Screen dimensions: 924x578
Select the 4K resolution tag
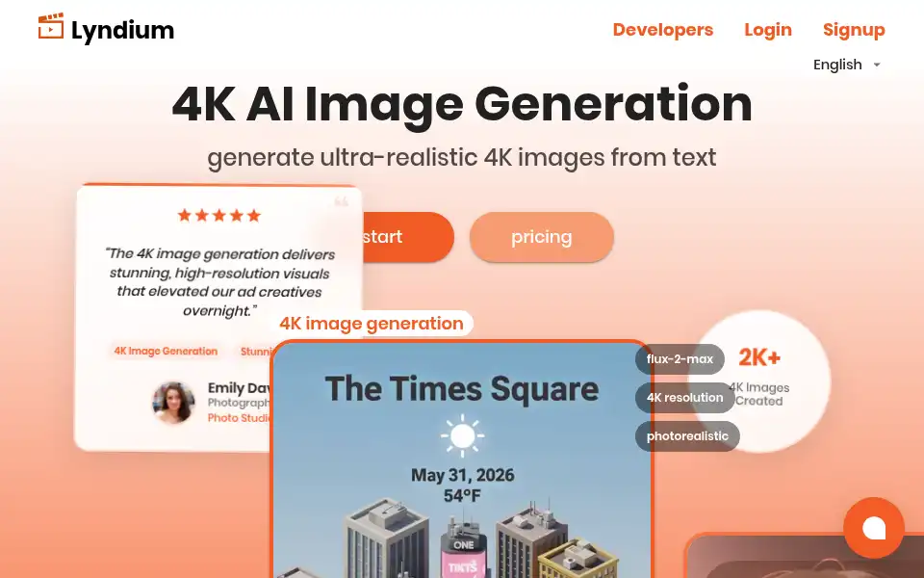click(x=684, y=398)
